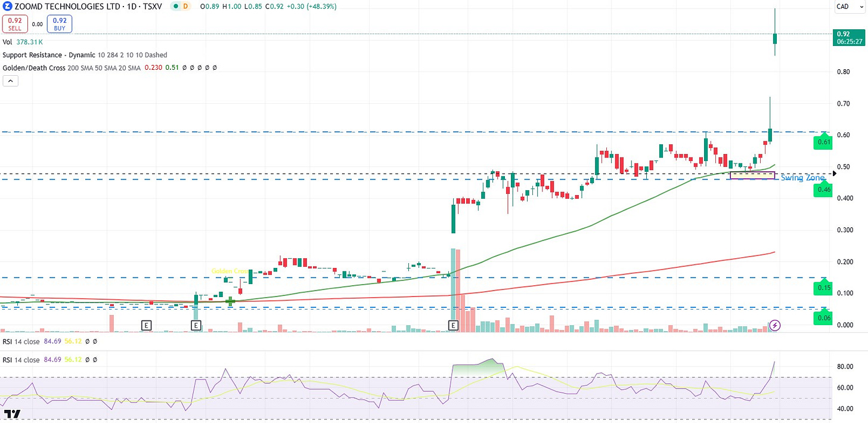The width and height of the screenshot is (868, 423).
Task: Click the high value H1.00
Action: tap(231, 7)
